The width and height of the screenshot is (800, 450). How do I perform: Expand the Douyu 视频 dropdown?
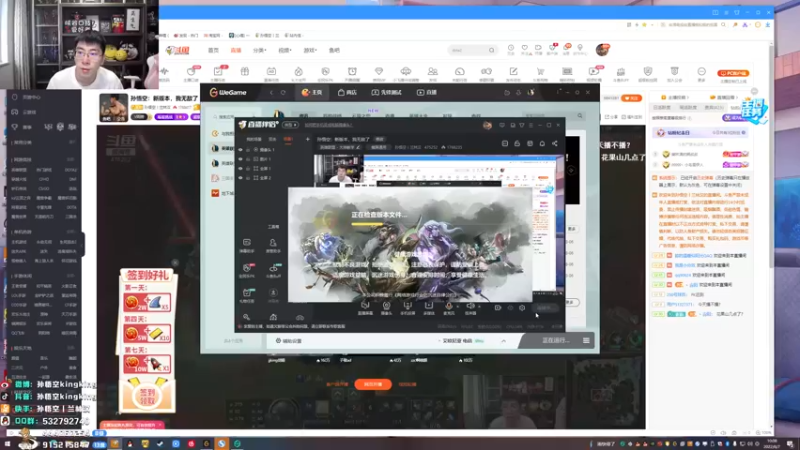(x=285, y=51)
